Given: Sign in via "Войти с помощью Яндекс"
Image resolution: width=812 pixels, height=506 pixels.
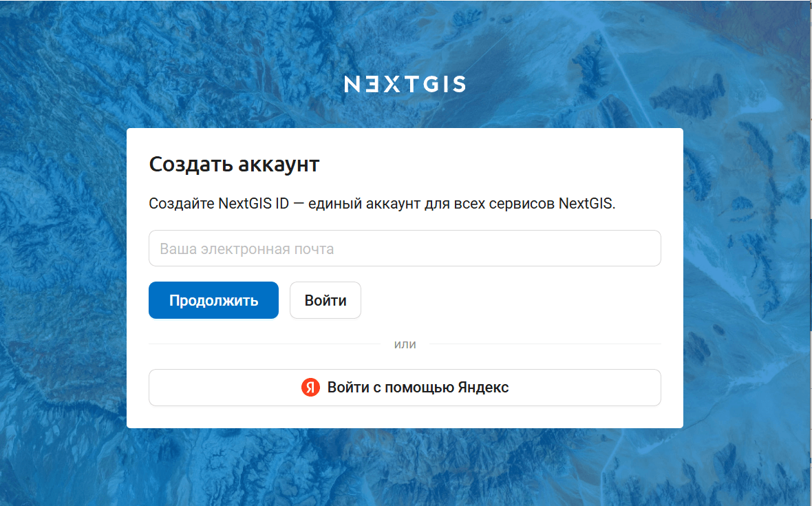Looking at the screenshot, I should tap(405, 388).
